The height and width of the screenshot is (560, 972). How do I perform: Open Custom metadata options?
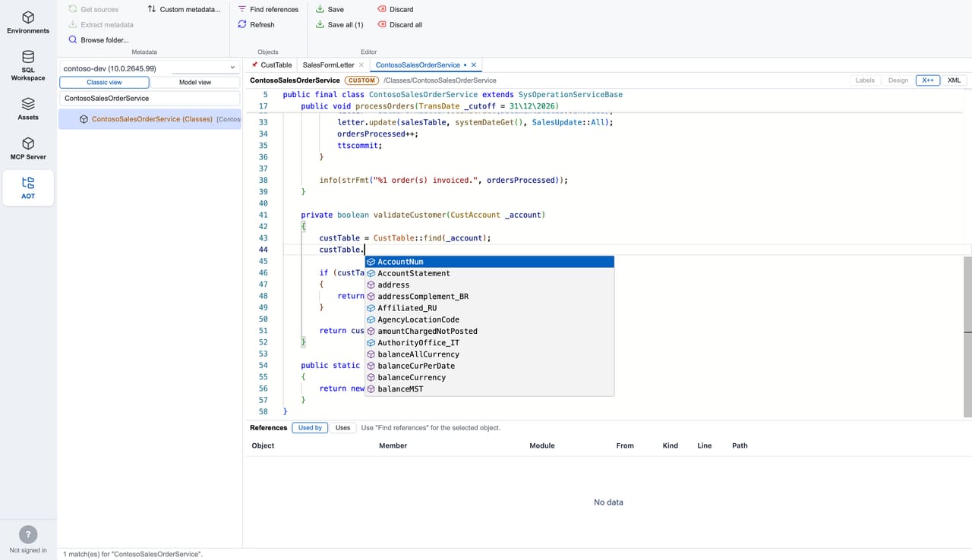click(x=185, y=9)
